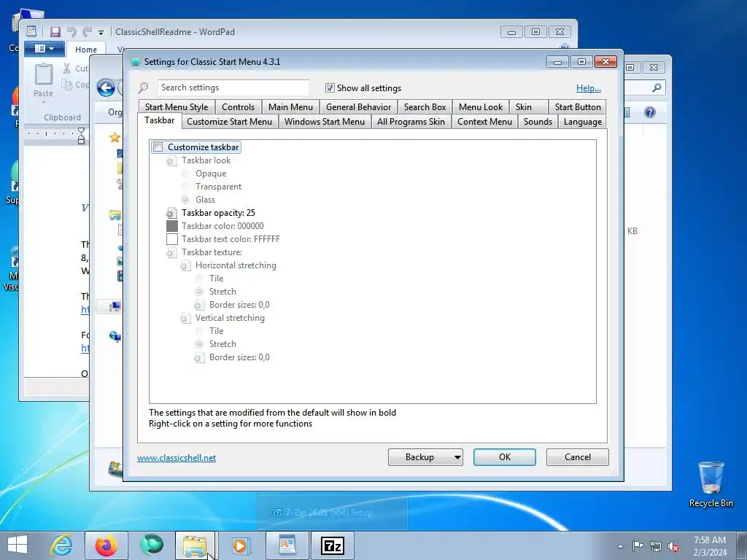Click the Explorer window Back arrow
Viewport: 747px width, 560px height.
click(106, 88)
